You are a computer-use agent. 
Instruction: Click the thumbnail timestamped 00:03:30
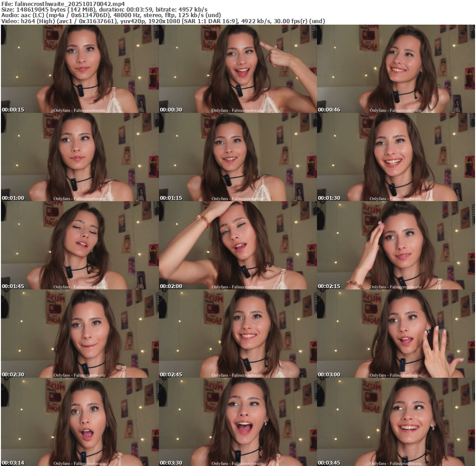coord(238,422)
